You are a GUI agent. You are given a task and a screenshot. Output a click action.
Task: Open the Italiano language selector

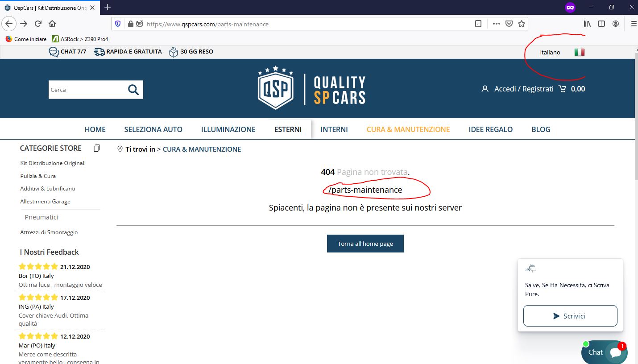coord(550,52)
